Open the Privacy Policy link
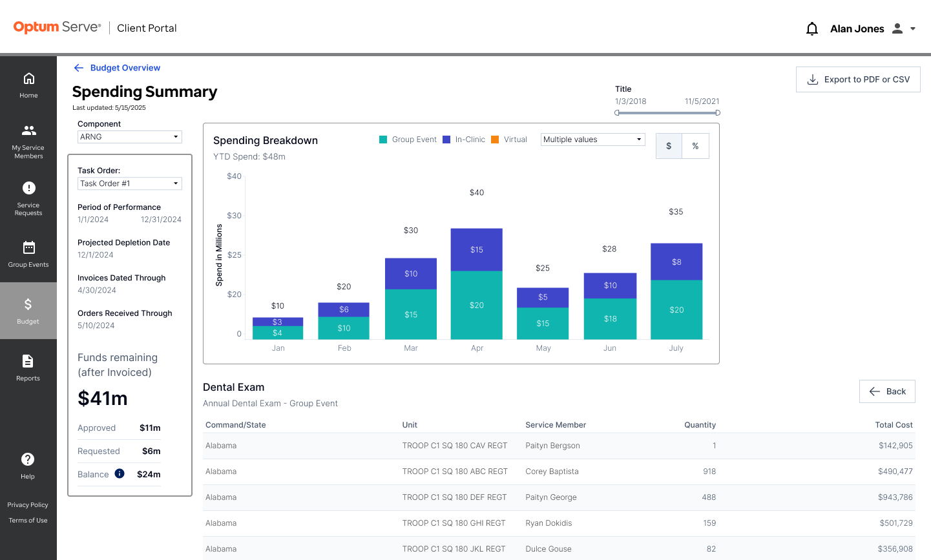The image size is (931, 560). tap(28, 505)
